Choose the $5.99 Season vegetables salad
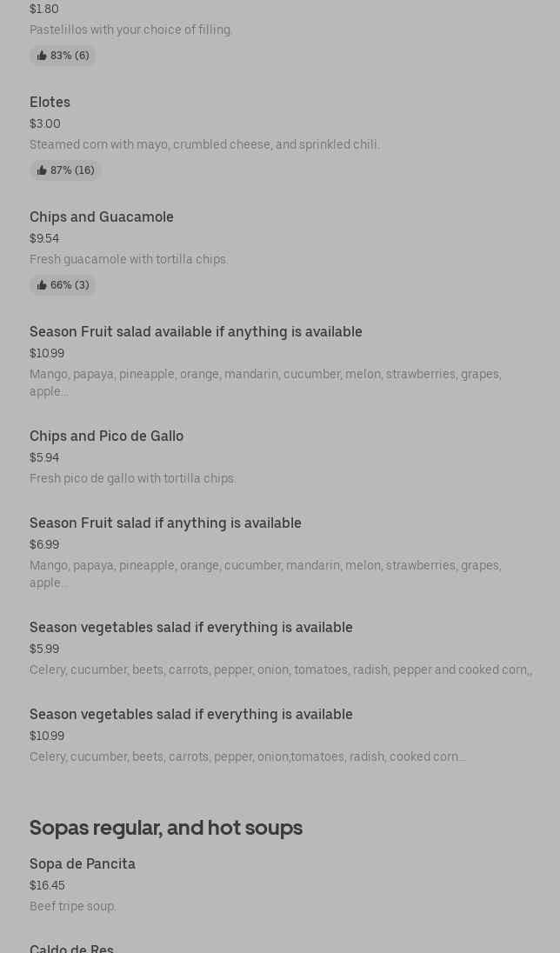The height and width of the screenshot is (953, 560). click(x=190, y=628)
